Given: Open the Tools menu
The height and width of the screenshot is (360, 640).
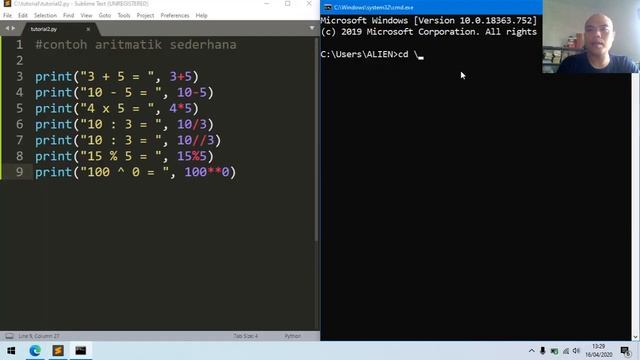Looking at the screenshot, I should point(124,16).
